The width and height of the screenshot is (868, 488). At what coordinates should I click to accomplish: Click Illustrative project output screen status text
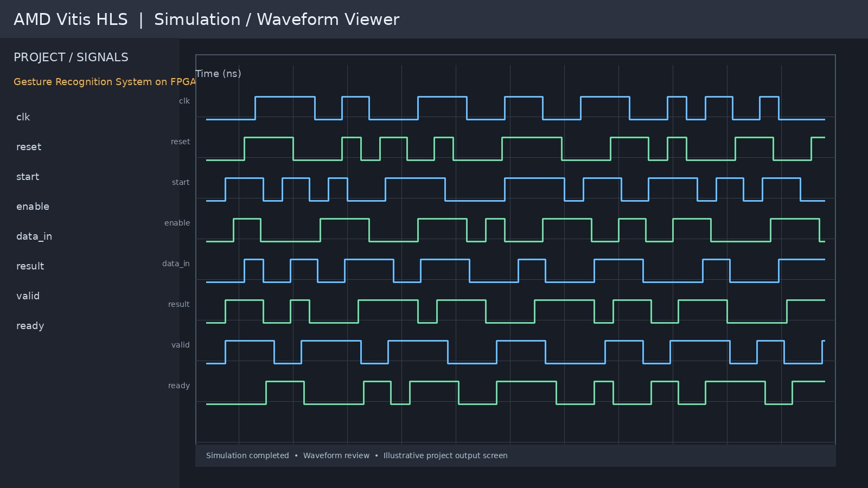tap(445, 455)
